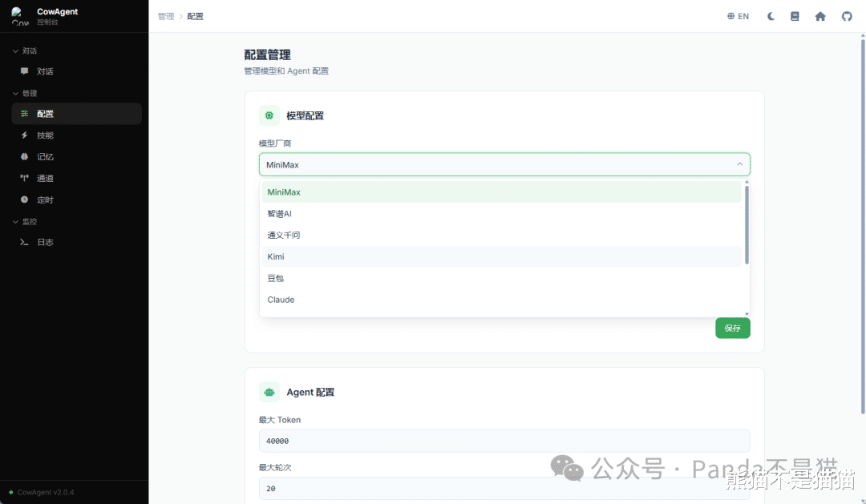
Task: Focus the 最大轮次 field showing 20
Action: 504,488
